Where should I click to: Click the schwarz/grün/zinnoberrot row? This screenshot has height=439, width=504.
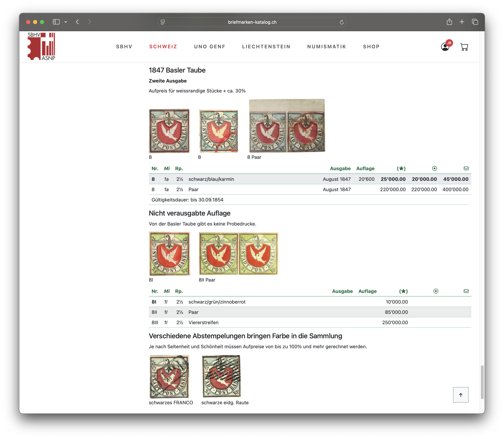[310, 302]
